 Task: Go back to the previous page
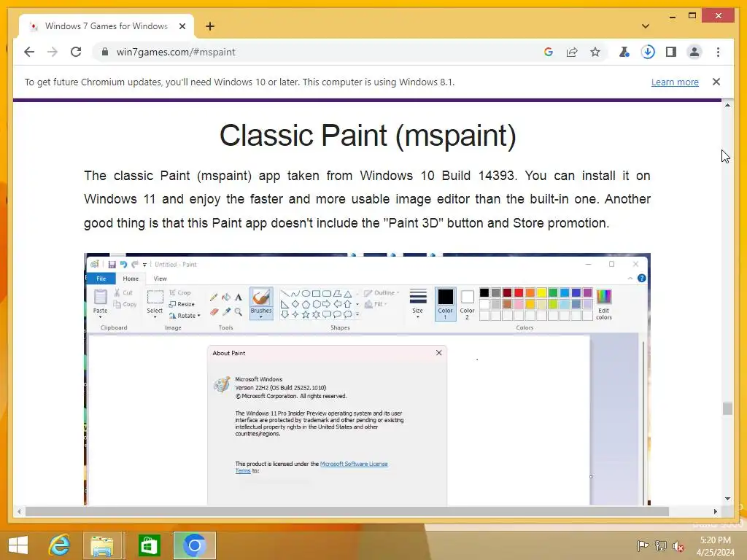pyautogui.click(x=29, y=52)
